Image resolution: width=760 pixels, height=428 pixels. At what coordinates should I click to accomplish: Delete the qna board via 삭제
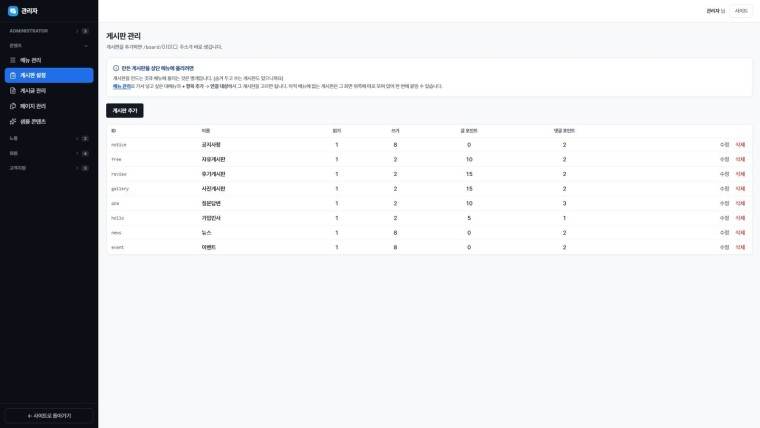[740, 204]
